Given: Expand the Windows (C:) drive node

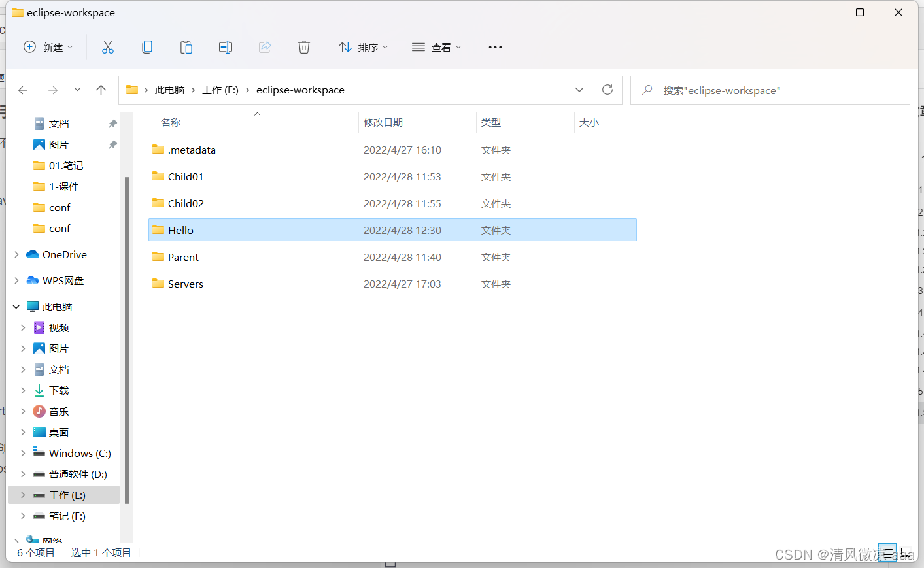Looking at the screenshot, I should point(23,453).
